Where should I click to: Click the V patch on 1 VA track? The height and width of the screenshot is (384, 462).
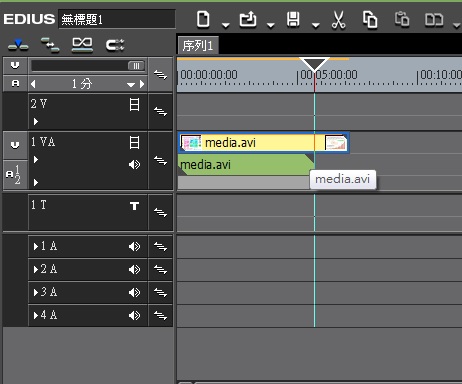[x=15, y=145]
